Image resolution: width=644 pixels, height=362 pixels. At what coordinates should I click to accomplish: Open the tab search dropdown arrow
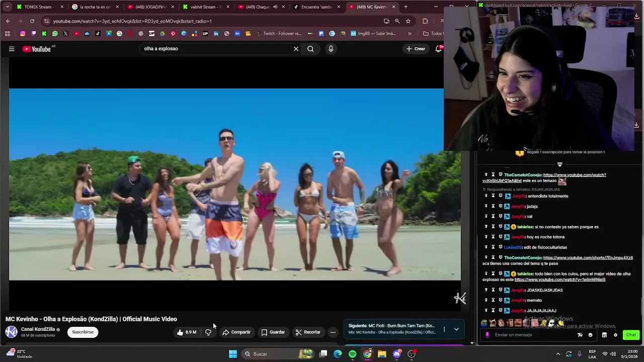[x=7, y=7]
